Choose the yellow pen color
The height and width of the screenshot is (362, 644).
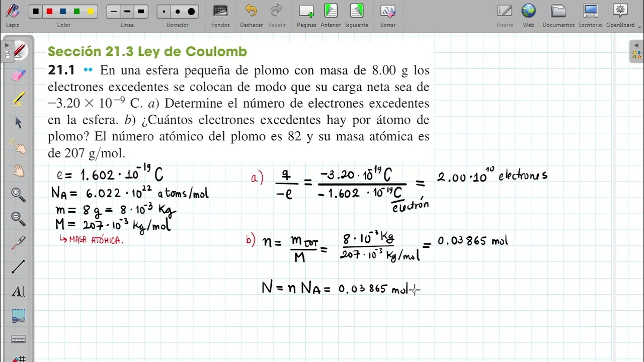(90, 12)
